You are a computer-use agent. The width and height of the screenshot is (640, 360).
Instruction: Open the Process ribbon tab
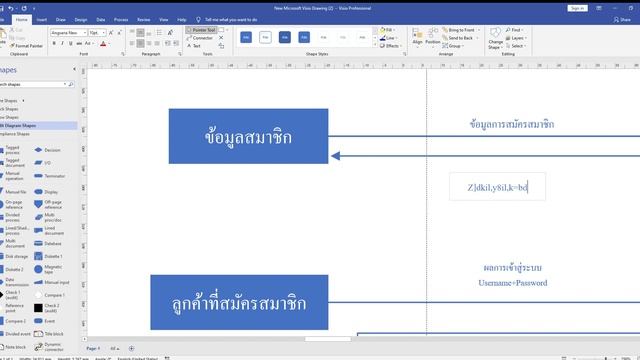[x=121, y=20]
